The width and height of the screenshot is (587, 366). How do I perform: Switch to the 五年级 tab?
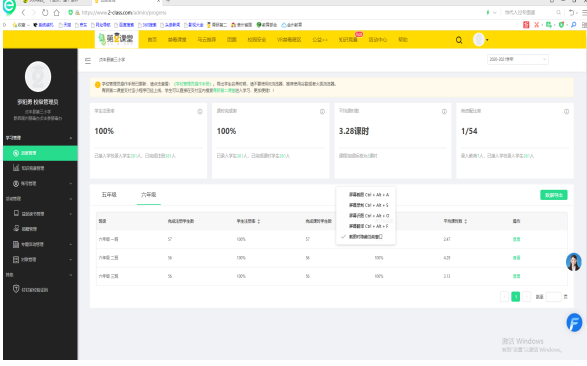(109, 195)
